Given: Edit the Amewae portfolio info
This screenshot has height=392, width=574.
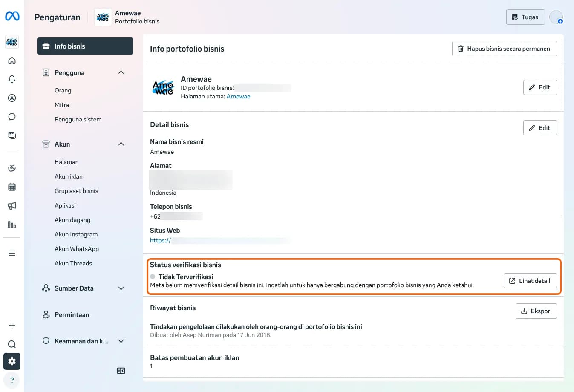Looking at the screenshot, I should click(540, 87).
